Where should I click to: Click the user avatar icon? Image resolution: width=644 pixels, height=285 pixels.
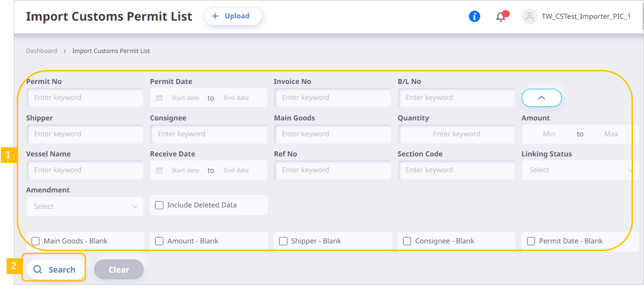tap(529, 16)
